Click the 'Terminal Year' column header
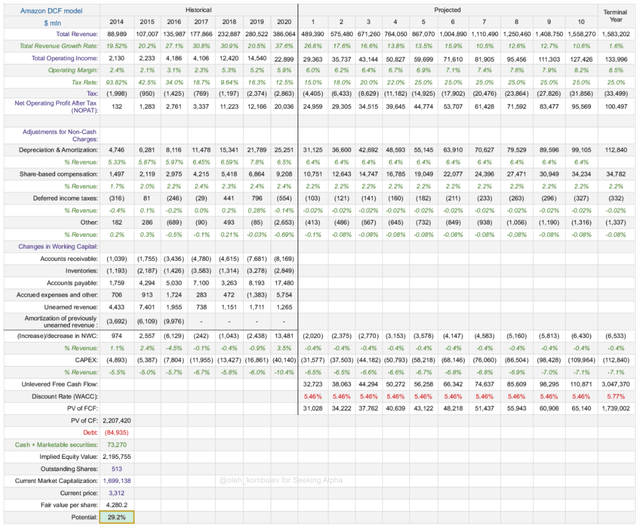Viewport: 640px width, 528px height. (x=616, y=16)
